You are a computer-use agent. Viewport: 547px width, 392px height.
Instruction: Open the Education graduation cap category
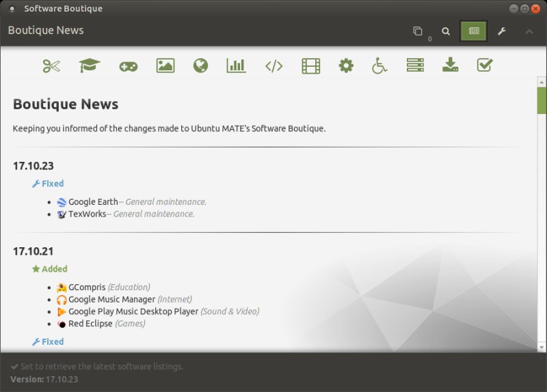89,66
